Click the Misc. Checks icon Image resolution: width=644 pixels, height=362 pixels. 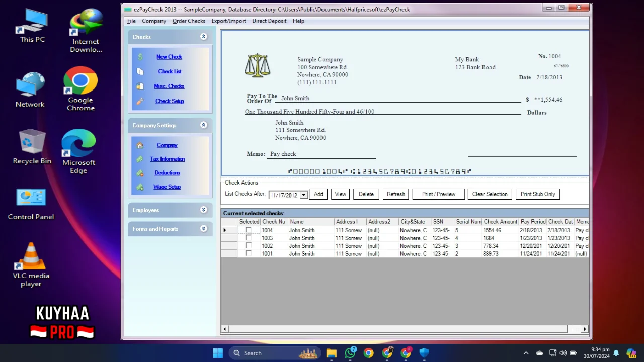click(x=140, y=86)
